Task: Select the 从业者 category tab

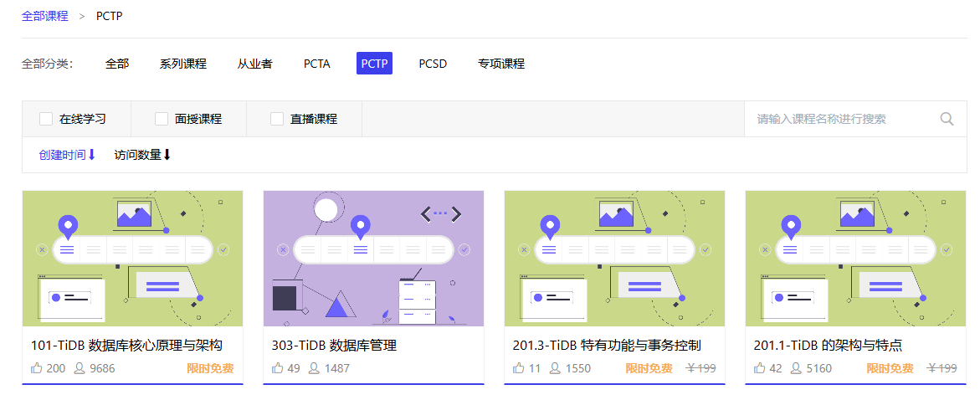Action: tap(255, 64)
